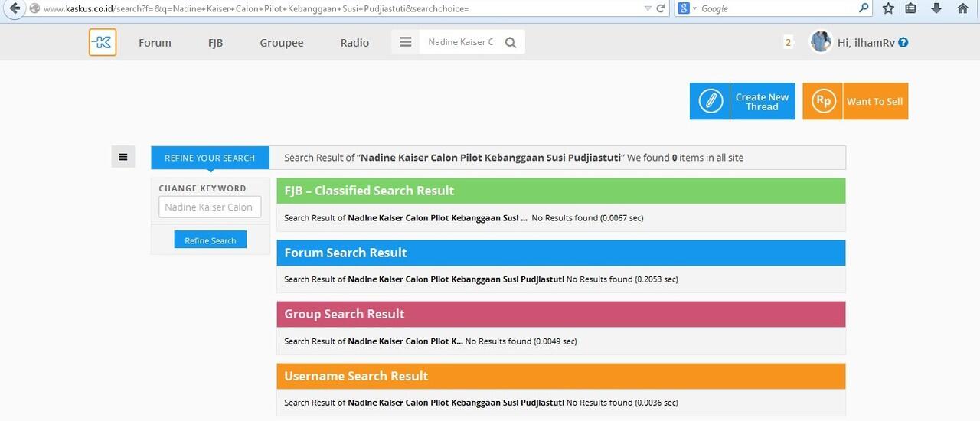This screenshot has width=980, height=421.
Task: Submit with the Refine Search button
Action: (x=211, y=240)
